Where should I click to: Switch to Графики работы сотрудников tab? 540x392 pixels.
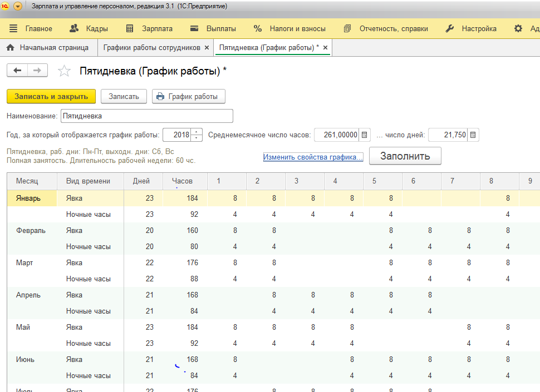point(151,47)
